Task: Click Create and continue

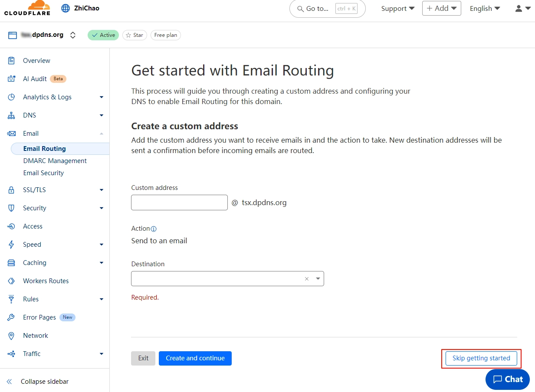Action: [195, 358]
